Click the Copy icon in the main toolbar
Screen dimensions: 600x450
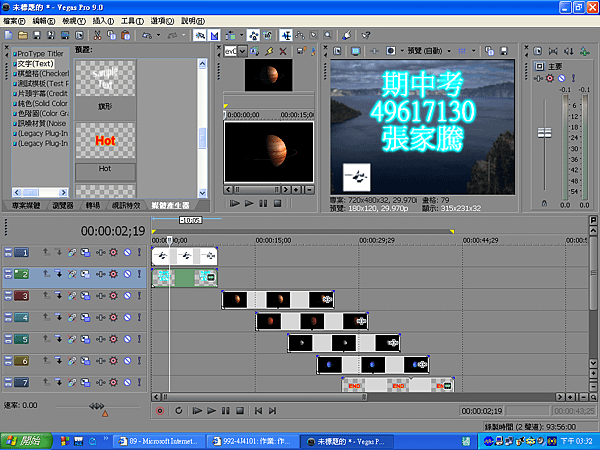click(x=111, y=36)
